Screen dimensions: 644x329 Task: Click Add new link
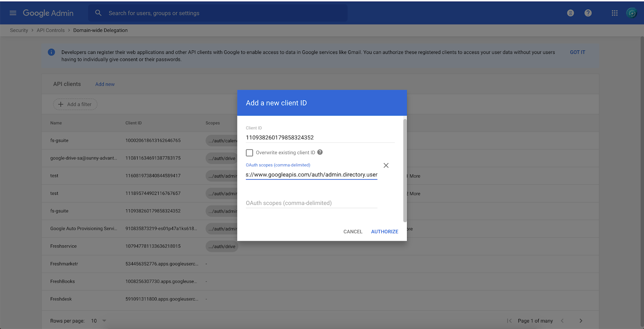click(105, 84)
